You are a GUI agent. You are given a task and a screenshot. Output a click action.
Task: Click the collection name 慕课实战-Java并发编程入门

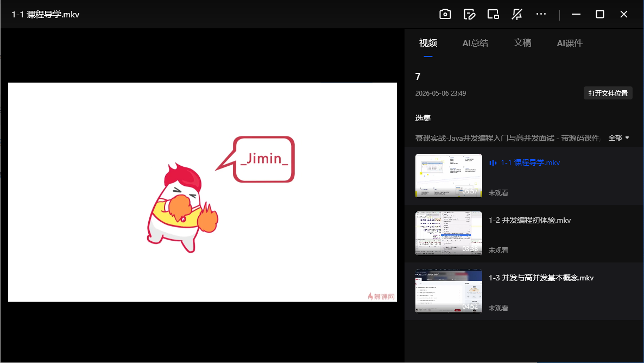507,138
